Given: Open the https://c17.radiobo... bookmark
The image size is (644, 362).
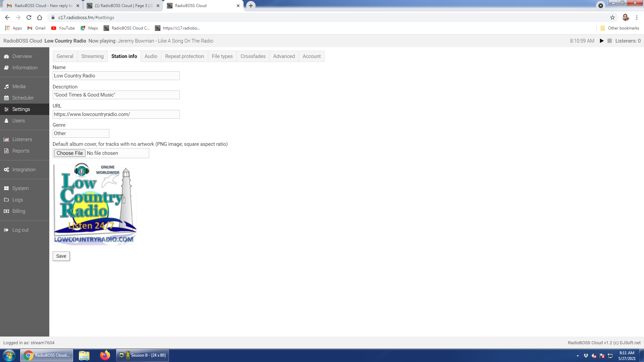Looking at the screenshot, I should tap(177, 28).
